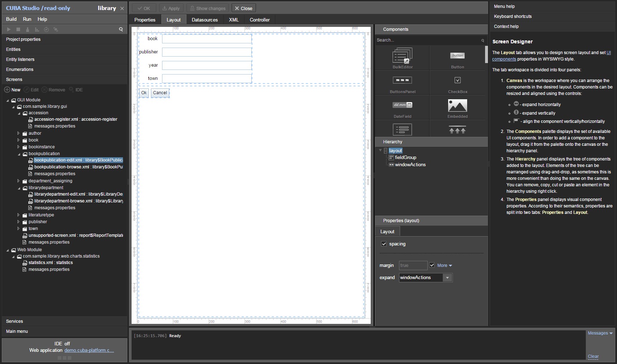Pick the Button component from the palette
This screenshot has width=617, height=364.
[457, 56]
